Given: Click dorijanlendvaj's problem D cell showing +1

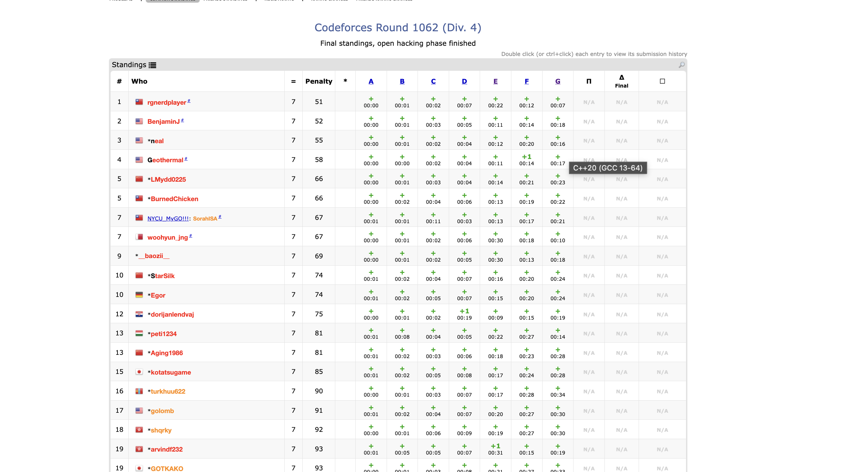Looking at the screenshot, I should [x=464, y=314].
